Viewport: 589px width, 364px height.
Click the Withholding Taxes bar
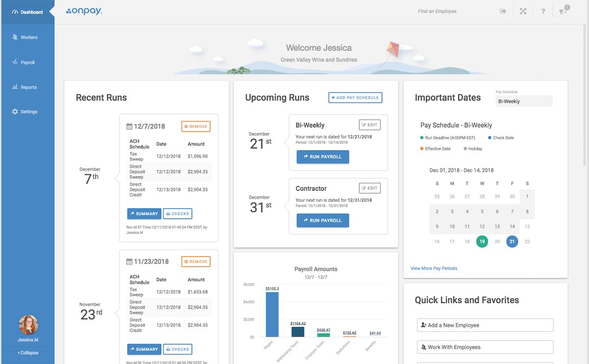(x=298, y=332)
